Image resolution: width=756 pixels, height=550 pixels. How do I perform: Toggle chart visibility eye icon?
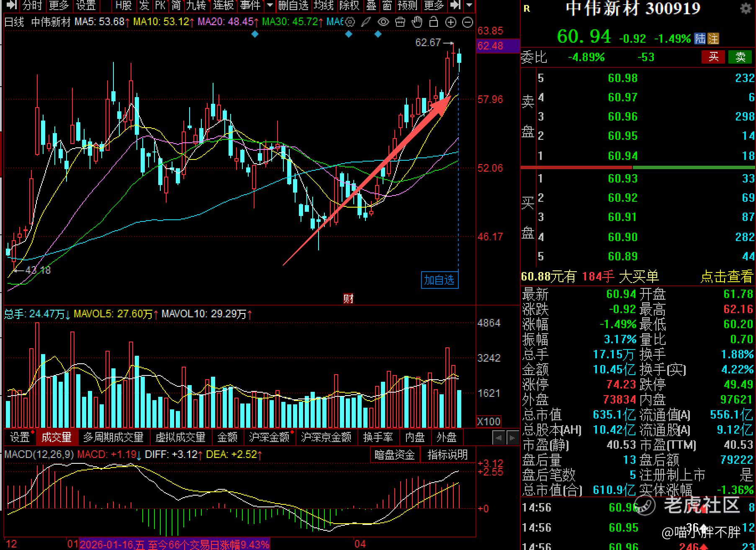point(383,22)
